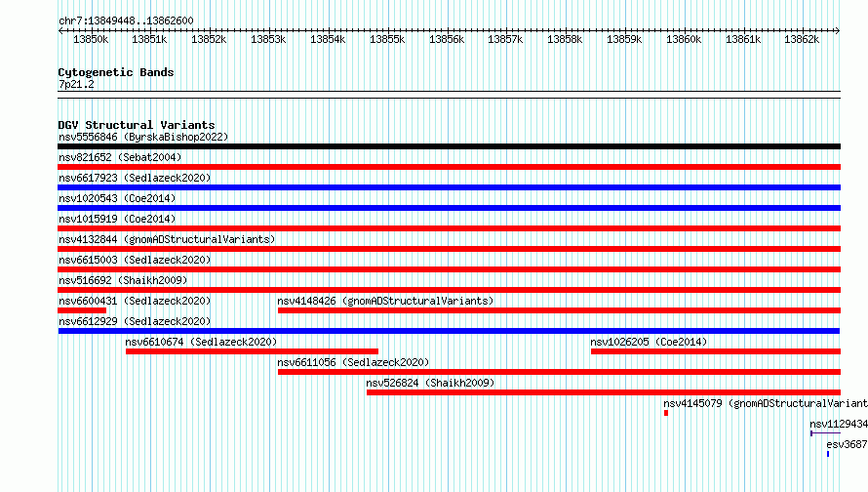The height and width of the screenshot is (492, 868).
Task: Click the 7p21.2 cytogenetic band outline
Action: [x=449, y=95]
